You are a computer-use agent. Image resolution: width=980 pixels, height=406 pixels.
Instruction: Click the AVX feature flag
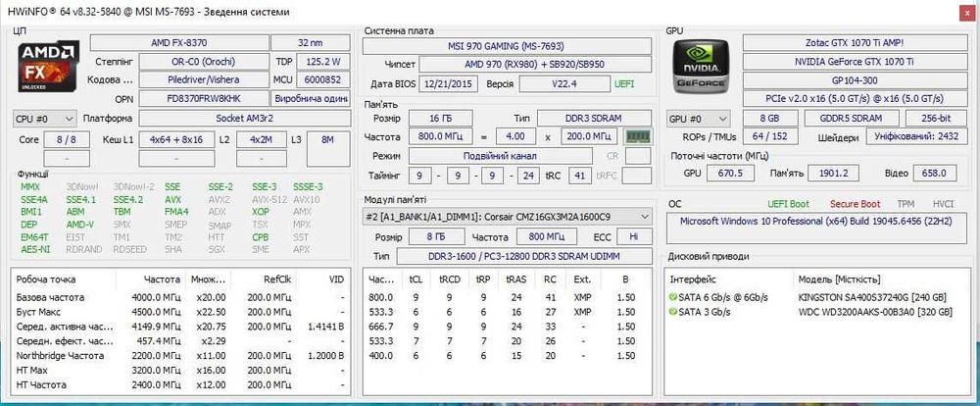172,199
